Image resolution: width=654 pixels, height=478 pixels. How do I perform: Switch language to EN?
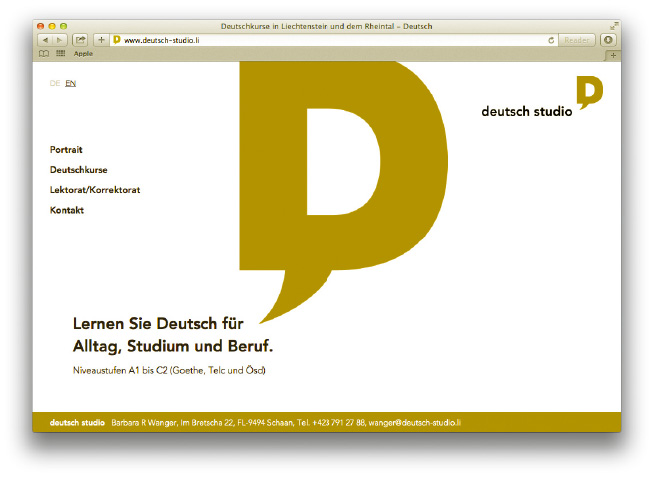(x=70, y=83)
